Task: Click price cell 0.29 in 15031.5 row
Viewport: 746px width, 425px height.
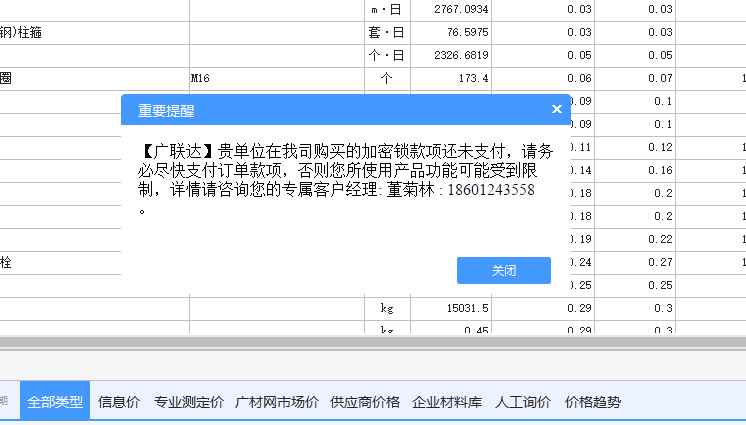Action: tap(543, 308)
